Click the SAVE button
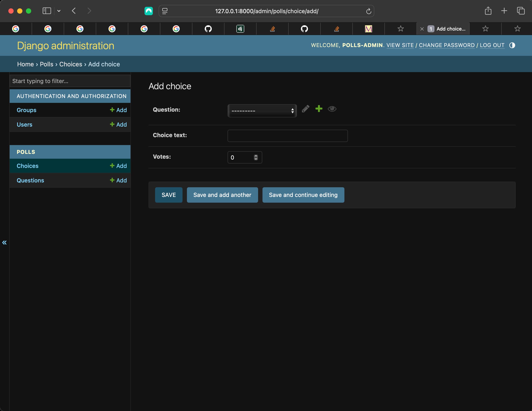The width and height of the screenshot is (532, 411). pos(168,195)
